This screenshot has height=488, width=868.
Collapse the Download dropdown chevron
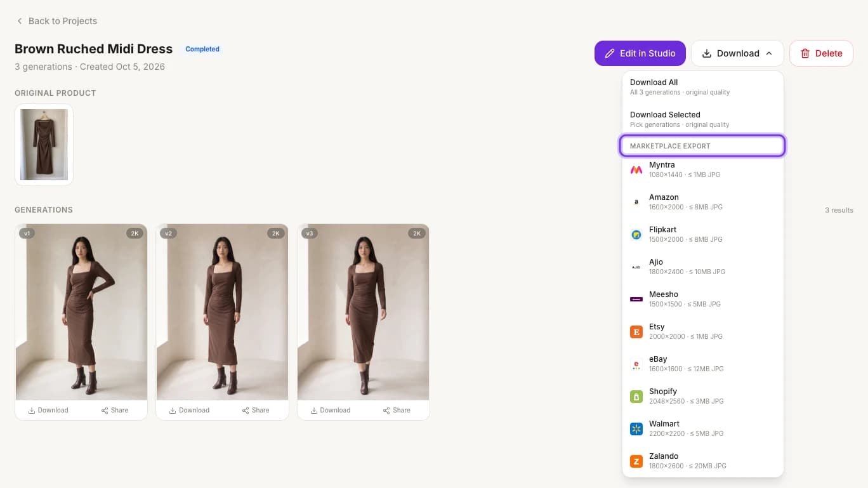pyautogui.click(x=769, y=53)
